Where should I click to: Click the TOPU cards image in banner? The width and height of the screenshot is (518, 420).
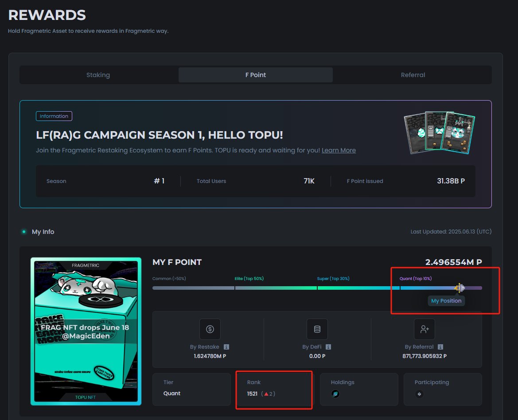tap(440, 133)
